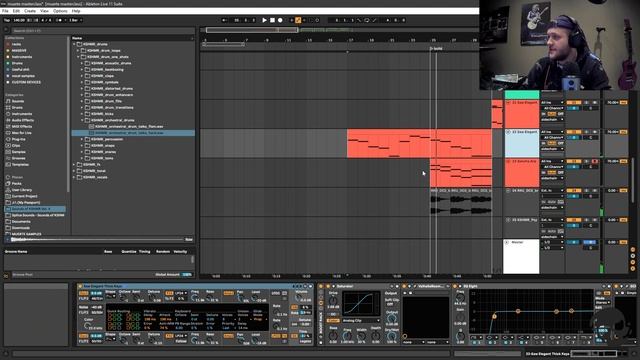Click the Play button in transport
Screen dimensions: 640x360
[x=264, y=20]
